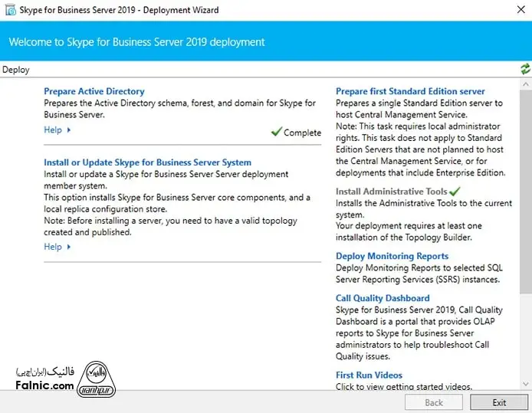
Task: Click the Skype Deployment Wizard title icon
Action: 10,10
